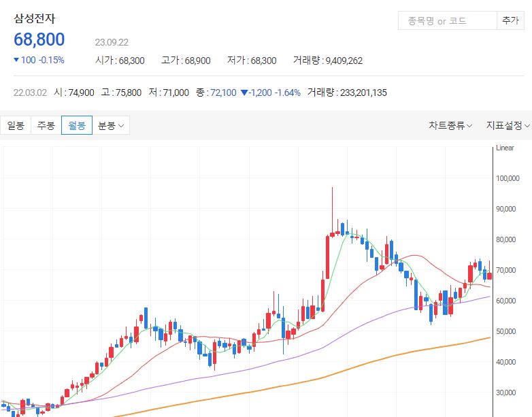Click the date 23.09.22
Image resolution: width=532 pixels, height=417 pixels.
point(112,42)
